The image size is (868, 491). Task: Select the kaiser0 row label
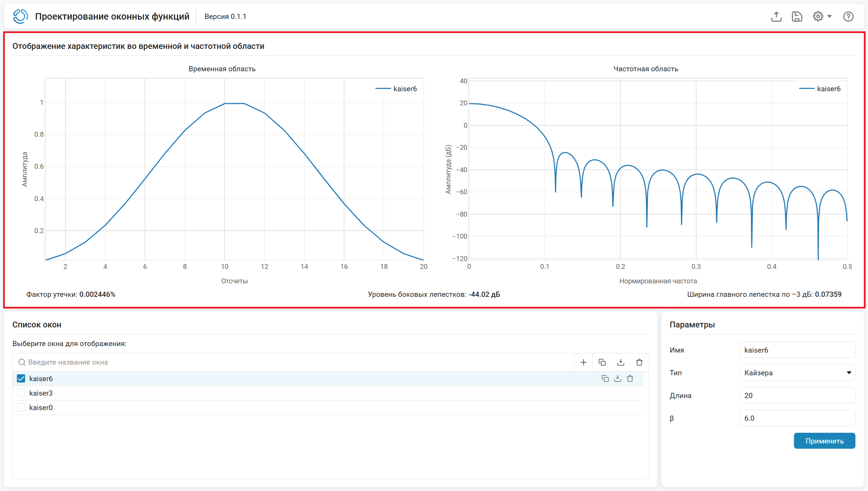pyautogui.click(x=41, y=407)
